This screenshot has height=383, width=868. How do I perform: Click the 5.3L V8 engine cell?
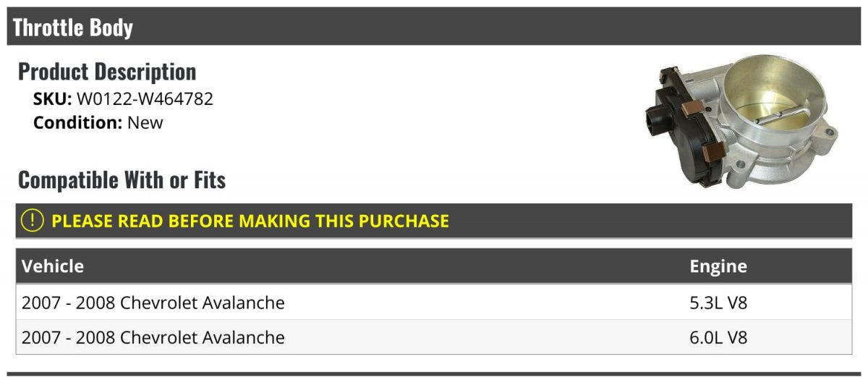coord(718,303)
